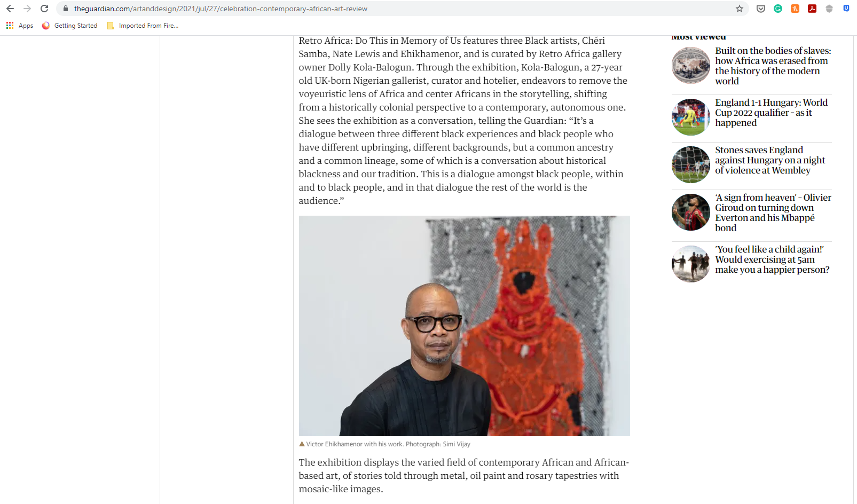This screenshot has width=857, height=504.
Task: Click the Victor Ehikhamenor portrait photo
Action: 464,326
